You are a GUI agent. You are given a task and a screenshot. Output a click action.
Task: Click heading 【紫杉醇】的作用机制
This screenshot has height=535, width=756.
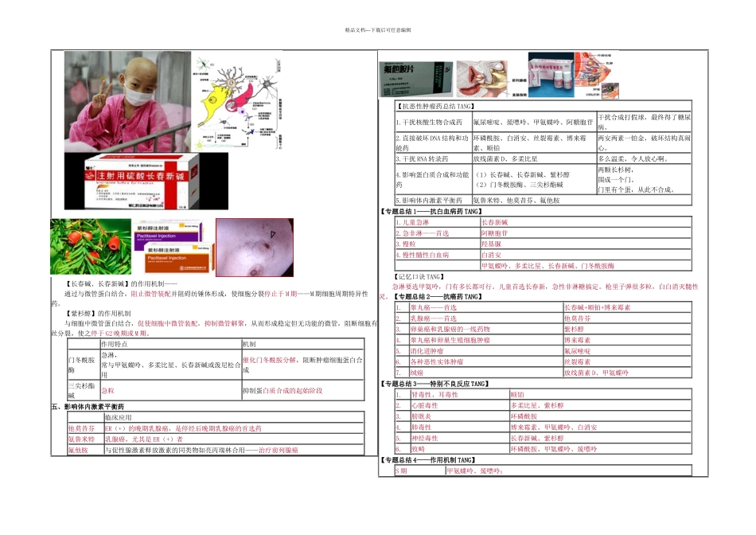pyautogui.click(x=98, y=313)
